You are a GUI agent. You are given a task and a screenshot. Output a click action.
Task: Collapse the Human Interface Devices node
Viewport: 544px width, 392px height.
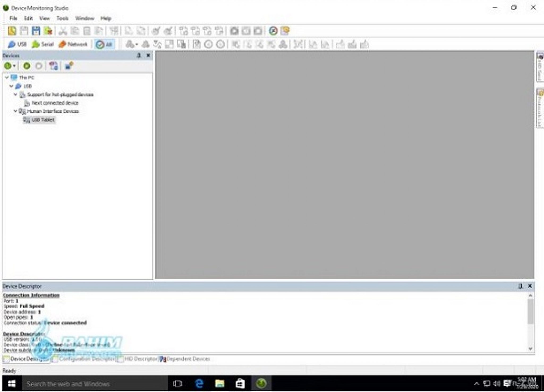point(15,111)
